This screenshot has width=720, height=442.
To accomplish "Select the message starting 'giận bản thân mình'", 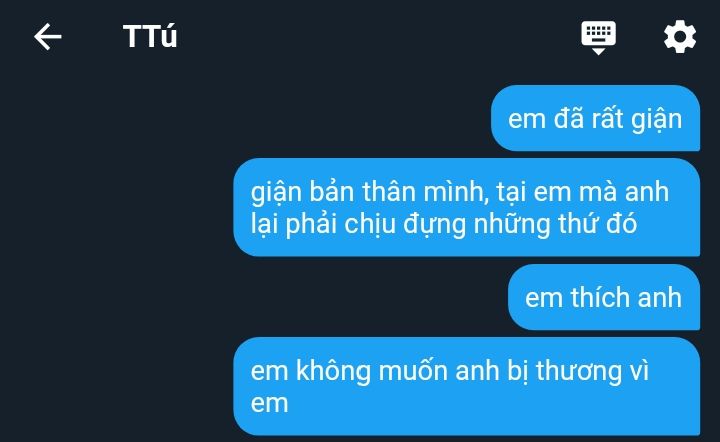I will (x=467, y=207).
